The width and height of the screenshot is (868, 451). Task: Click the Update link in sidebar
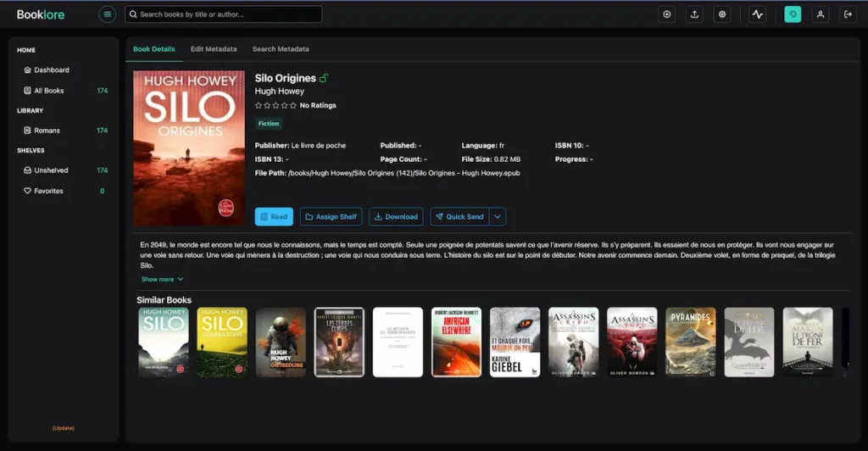click(x=63, y=428)
